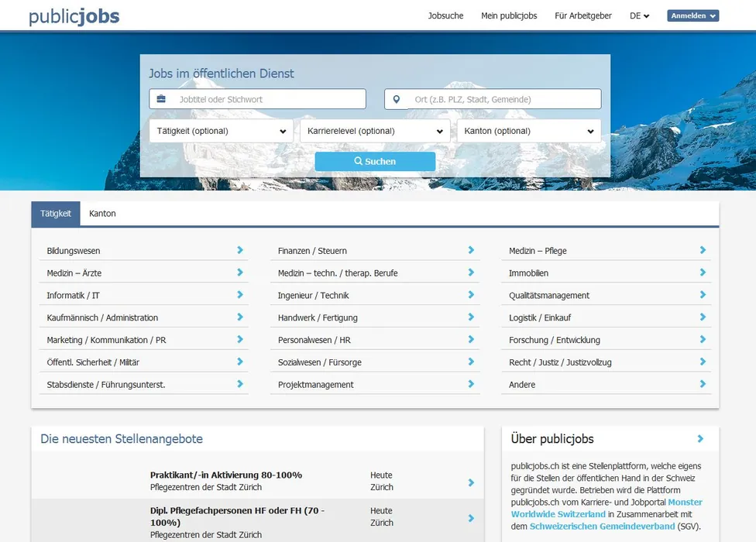This screenshot has width=756, height=542.
Task: Click the arrow beside Medizin – Pflege
Action: tap(703, 250)
